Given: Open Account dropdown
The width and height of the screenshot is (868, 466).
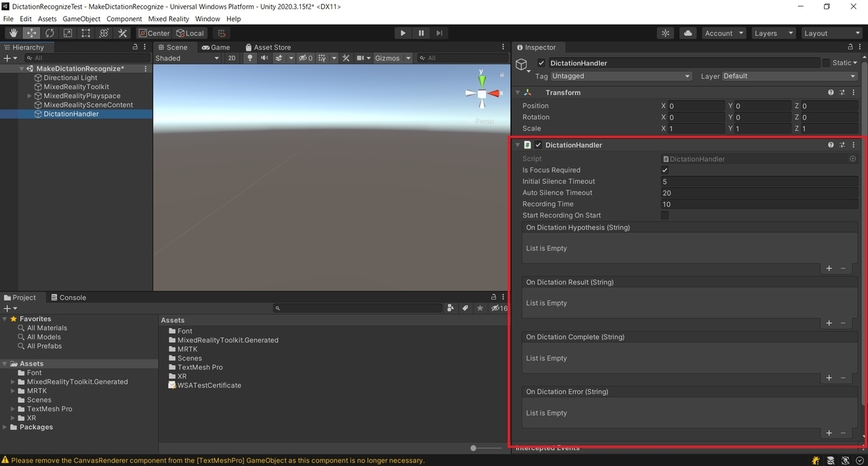Looking at the screenshot, I should click(723, 33).
